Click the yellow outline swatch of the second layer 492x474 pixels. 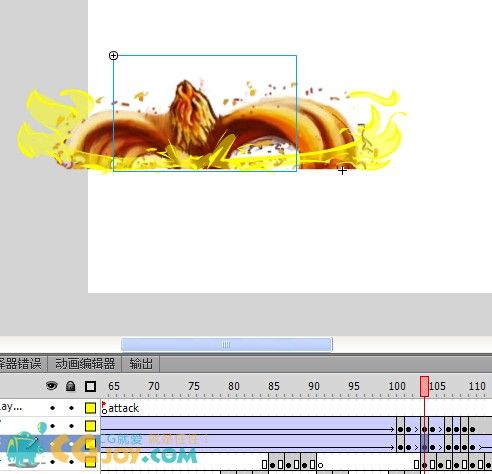(90, 426)
